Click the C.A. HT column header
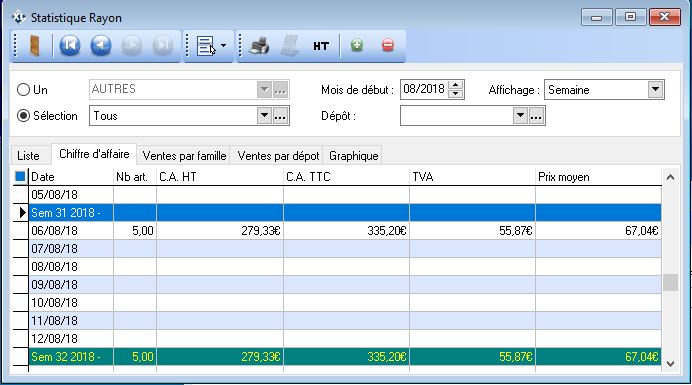The image size is (692, 385). (x=220, y=177)
